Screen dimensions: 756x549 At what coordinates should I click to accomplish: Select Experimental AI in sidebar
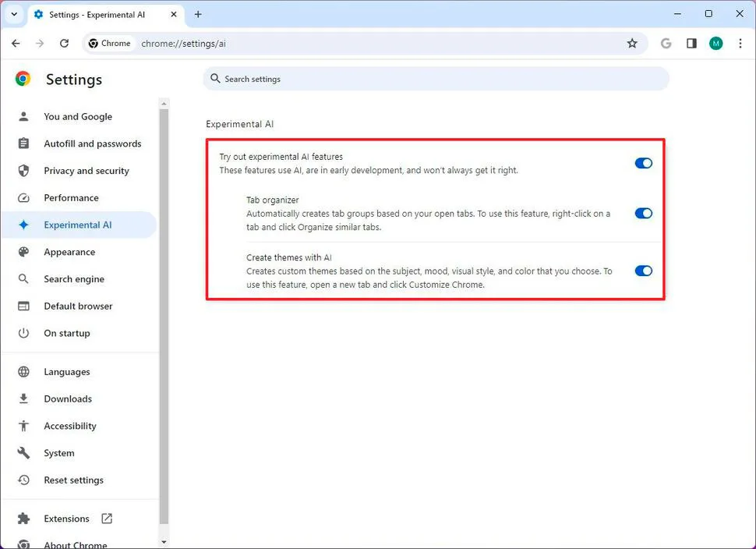[79, 225]
